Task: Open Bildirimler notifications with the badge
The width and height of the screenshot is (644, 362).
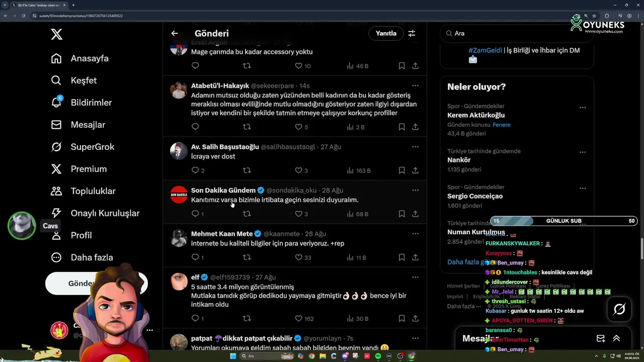Action: [x=82, y=103]
